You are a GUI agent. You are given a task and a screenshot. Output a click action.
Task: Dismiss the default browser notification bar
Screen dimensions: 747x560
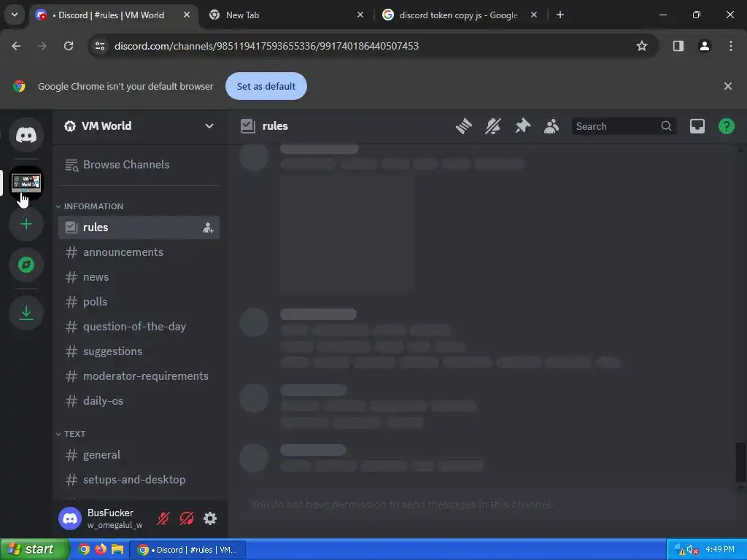point(727,86)
